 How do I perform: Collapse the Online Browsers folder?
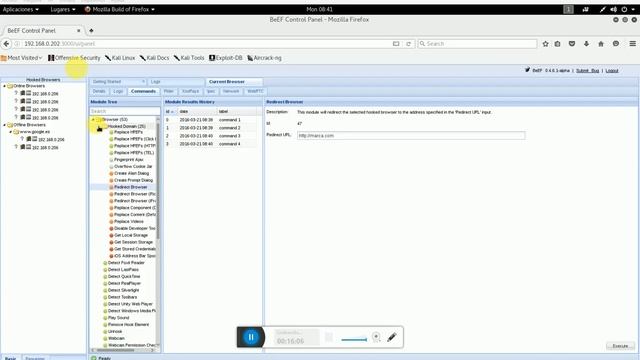(x=4, y=86)
